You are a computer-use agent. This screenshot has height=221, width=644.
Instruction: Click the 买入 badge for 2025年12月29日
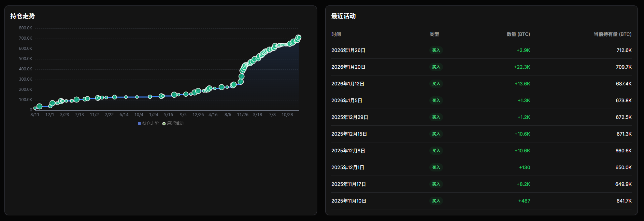pos(436,117)
